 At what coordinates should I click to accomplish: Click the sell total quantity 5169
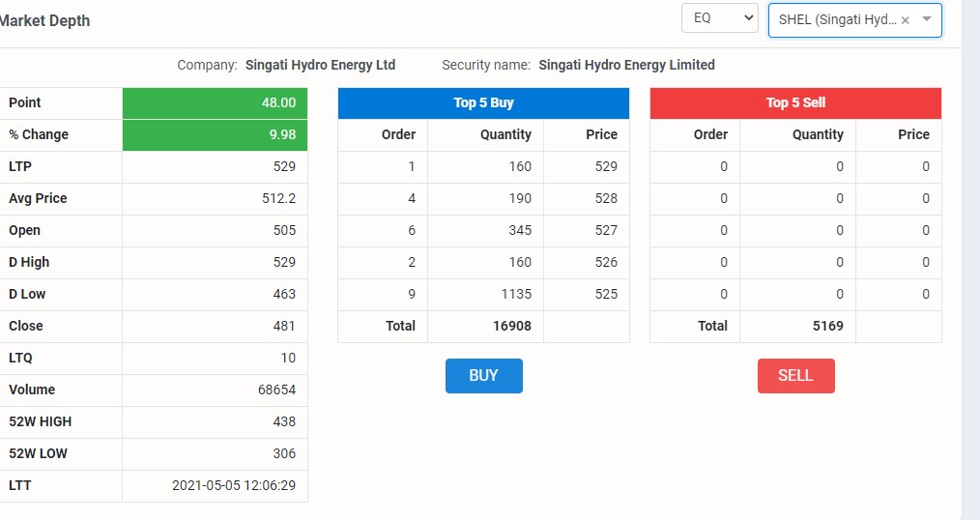828,326
